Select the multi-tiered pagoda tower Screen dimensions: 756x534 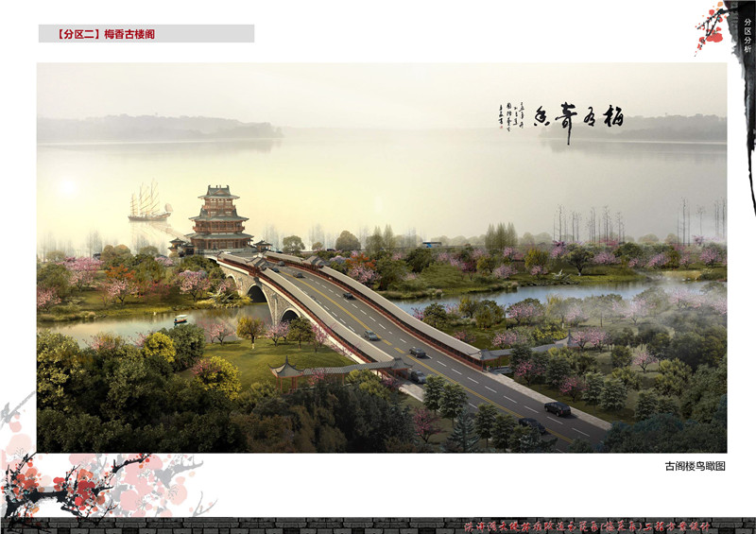click(218, 218)
